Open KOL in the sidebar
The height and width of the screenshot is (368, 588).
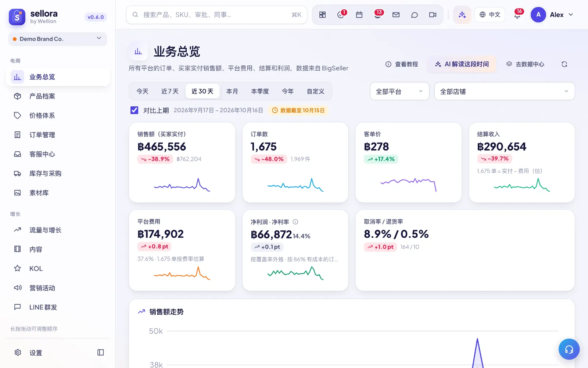58,269
